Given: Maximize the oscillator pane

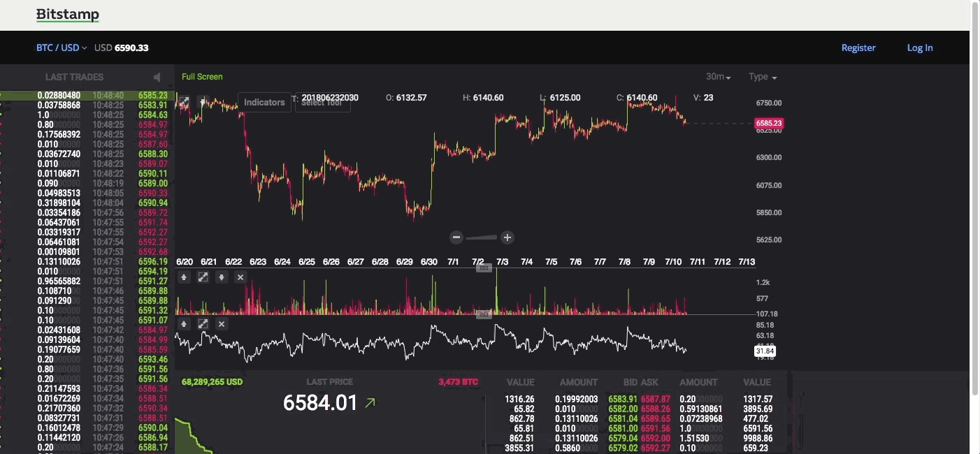Looking at the screenshot, I should point(203,324).
